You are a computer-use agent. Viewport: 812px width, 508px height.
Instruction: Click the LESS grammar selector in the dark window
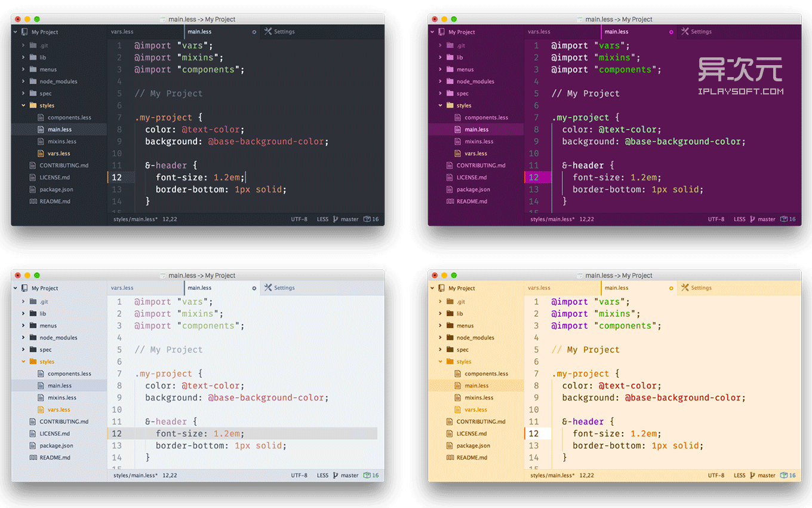tap(322, 219)
